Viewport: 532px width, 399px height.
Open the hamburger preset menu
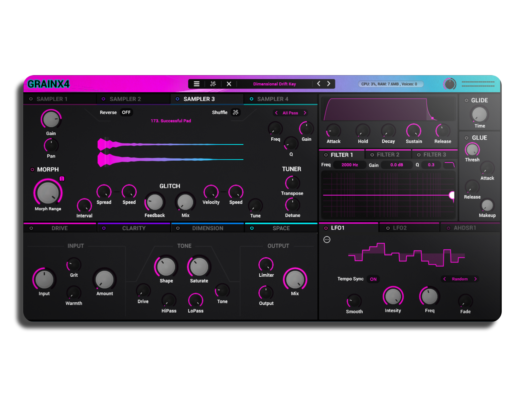(x=197, y=84)
